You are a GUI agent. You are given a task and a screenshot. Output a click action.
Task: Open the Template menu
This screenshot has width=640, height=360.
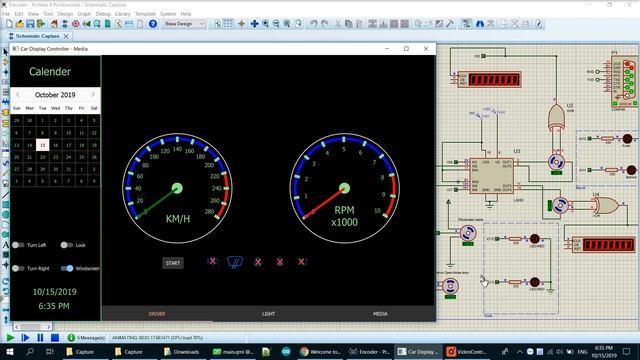pyautogui.click(x=145, y=14)
